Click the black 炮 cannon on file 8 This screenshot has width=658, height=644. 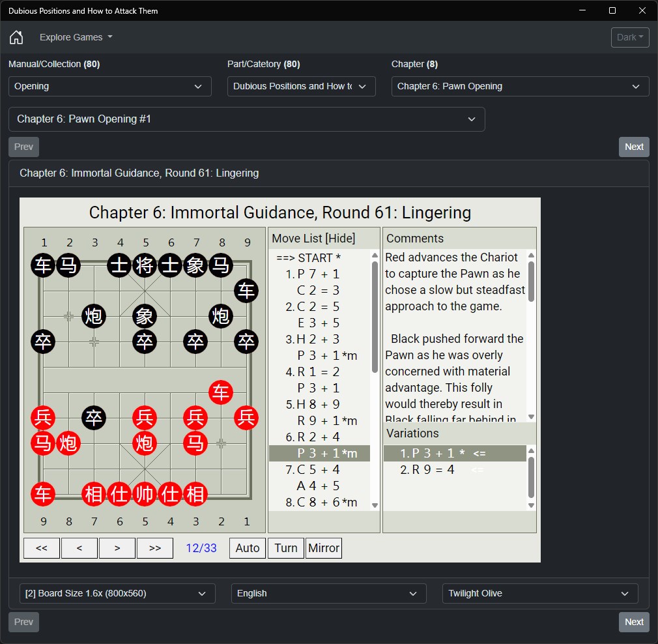pos(221,316)
